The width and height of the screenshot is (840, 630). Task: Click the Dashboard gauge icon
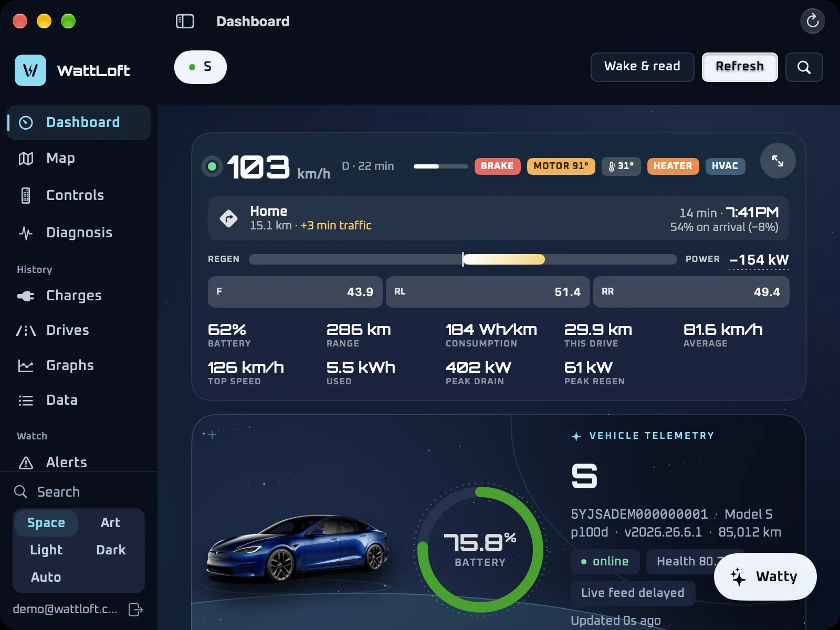pos(26,122)
